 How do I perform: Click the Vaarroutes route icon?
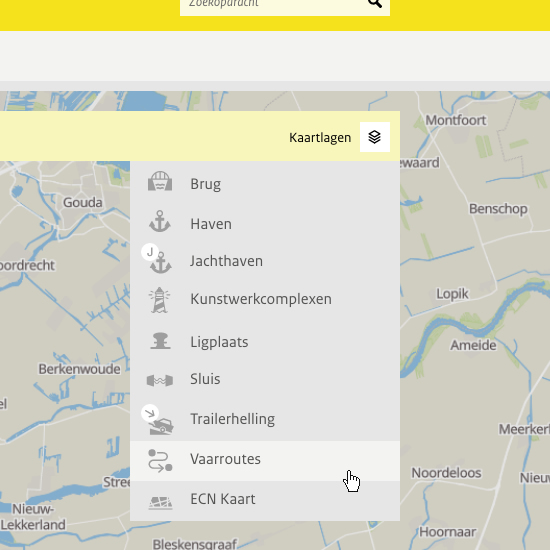(x=160, y=460)
